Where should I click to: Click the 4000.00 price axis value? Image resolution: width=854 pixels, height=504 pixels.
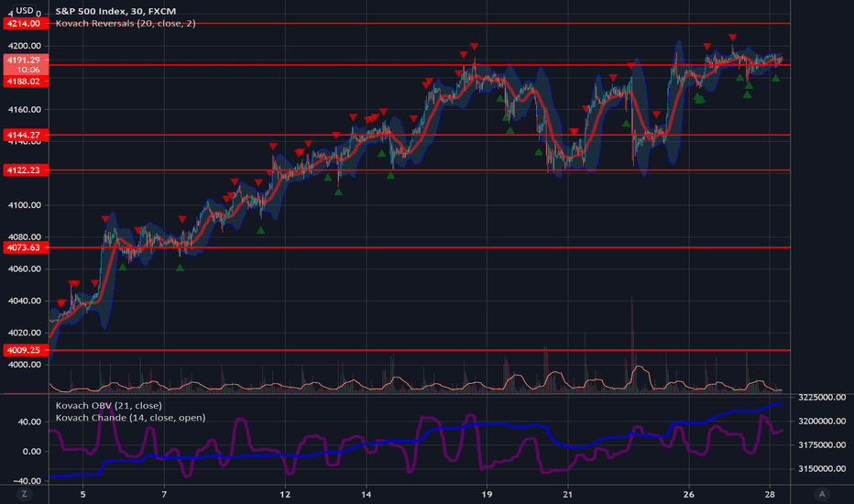point(25,365)
